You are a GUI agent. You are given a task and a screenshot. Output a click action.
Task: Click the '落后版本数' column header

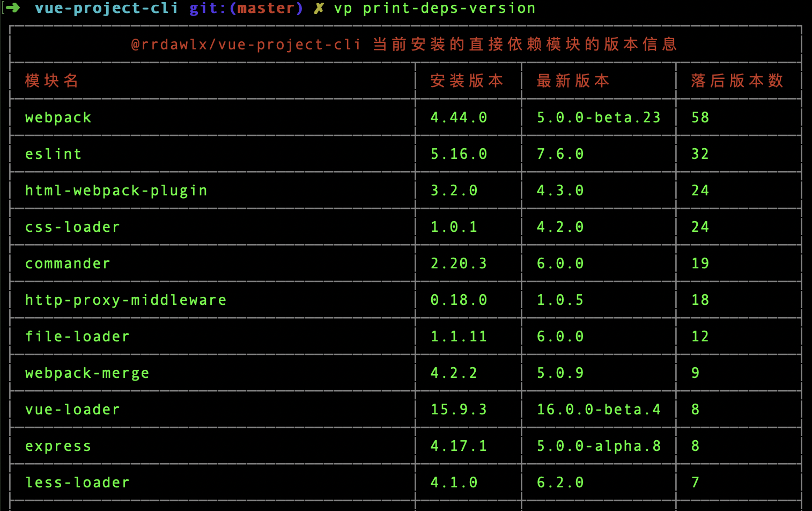(737, 81)
